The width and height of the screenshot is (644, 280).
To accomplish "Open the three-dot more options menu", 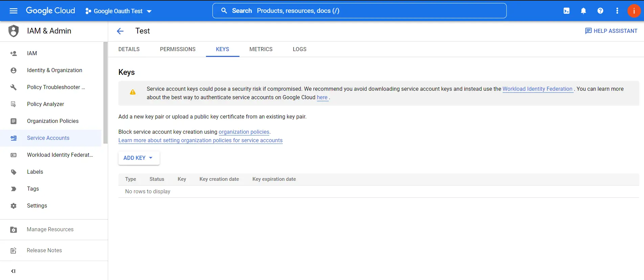I will coord(617,11).
